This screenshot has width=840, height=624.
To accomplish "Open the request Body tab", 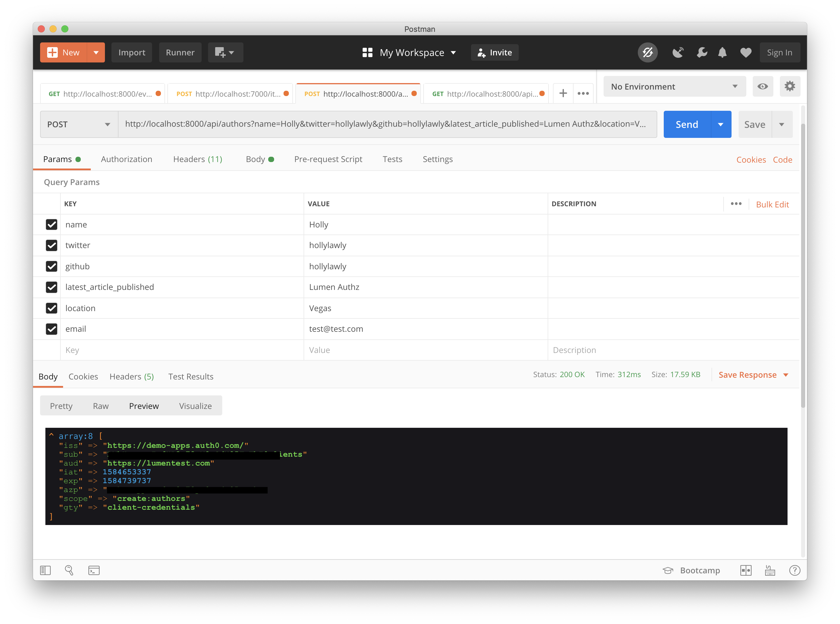I will pyautogui.click(x=260, y=159).
